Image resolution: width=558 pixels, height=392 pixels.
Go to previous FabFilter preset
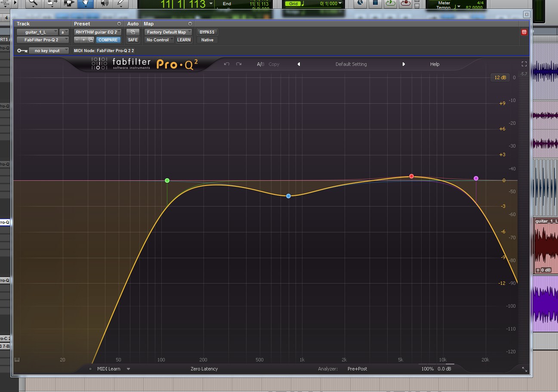299,64
